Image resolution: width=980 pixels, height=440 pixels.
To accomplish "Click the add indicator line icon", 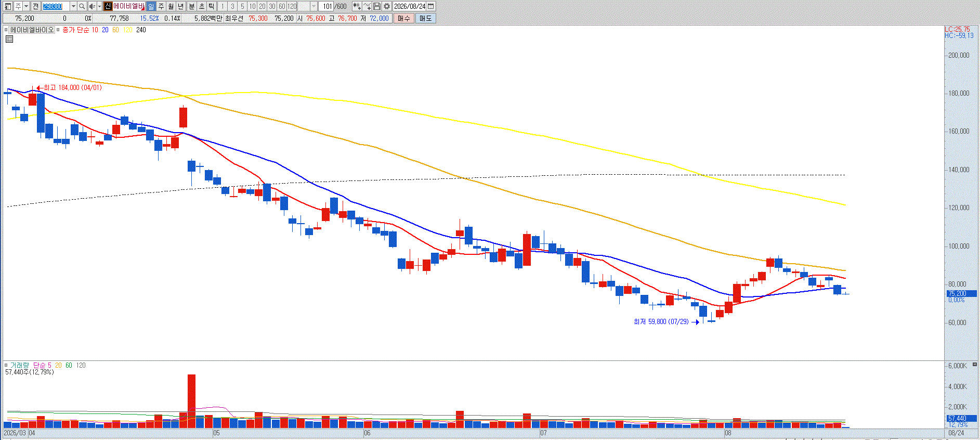I will click(x=367, y=6).
